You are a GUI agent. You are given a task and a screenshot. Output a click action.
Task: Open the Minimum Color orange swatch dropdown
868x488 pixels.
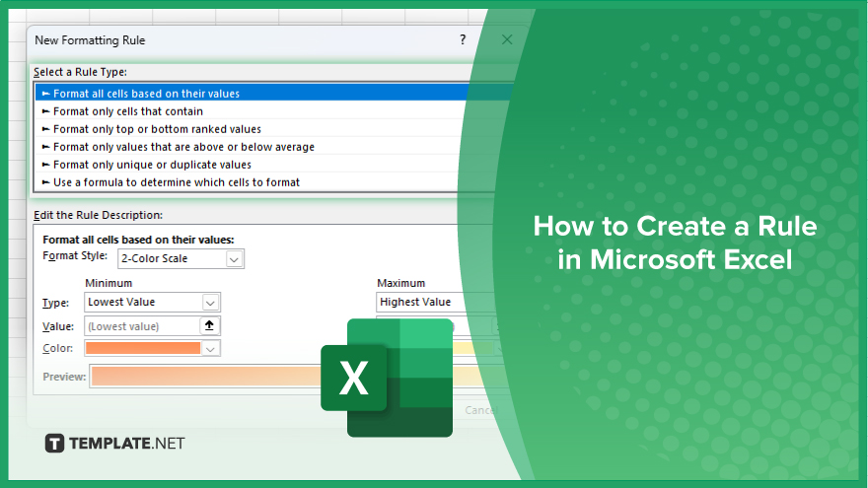[x=152, y=348]
